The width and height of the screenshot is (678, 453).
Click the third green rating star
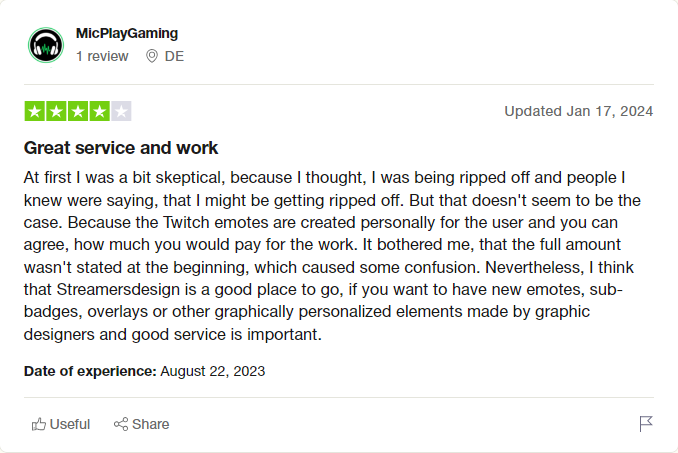(x=78, y=111)
